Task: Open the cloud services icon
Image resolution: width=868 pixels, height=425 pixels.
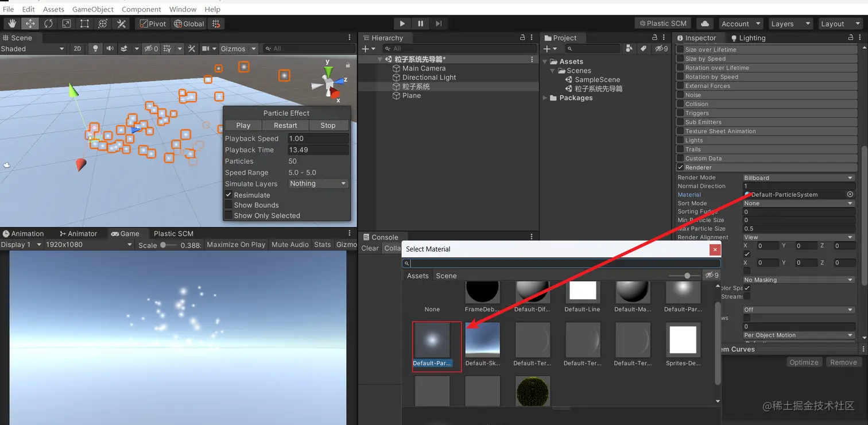Action: point(705,24)
